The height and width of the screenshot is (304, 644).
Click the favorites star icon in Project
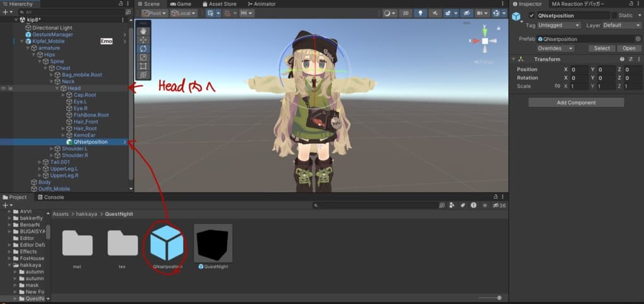coord(485,205)
